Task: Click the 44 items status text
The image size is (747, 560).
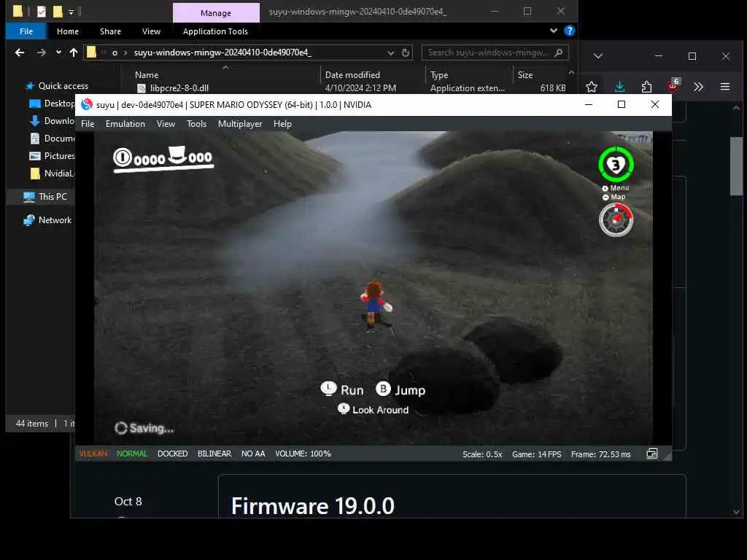Action: coord(32,424)
